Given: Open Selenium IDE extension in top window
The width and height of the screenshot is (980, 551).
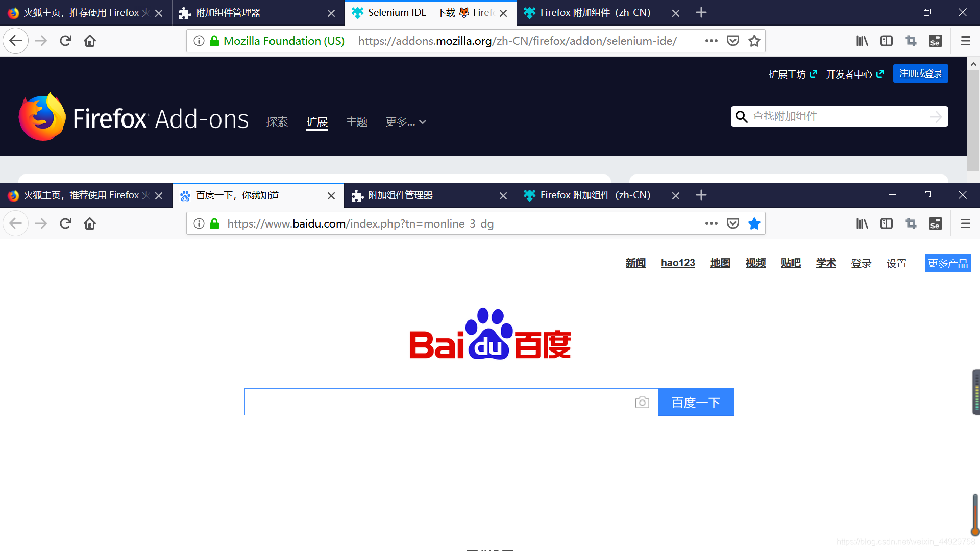Looking at the screenshot, I should (936, 41).
